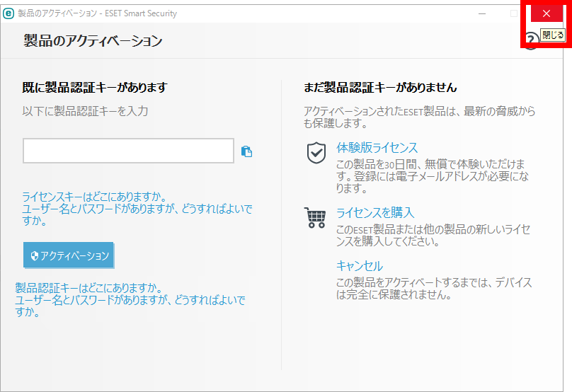Open lower ユーザー名とパスワードがありますが link
This screenshot has width=572, height=392.
pos(130,306)
